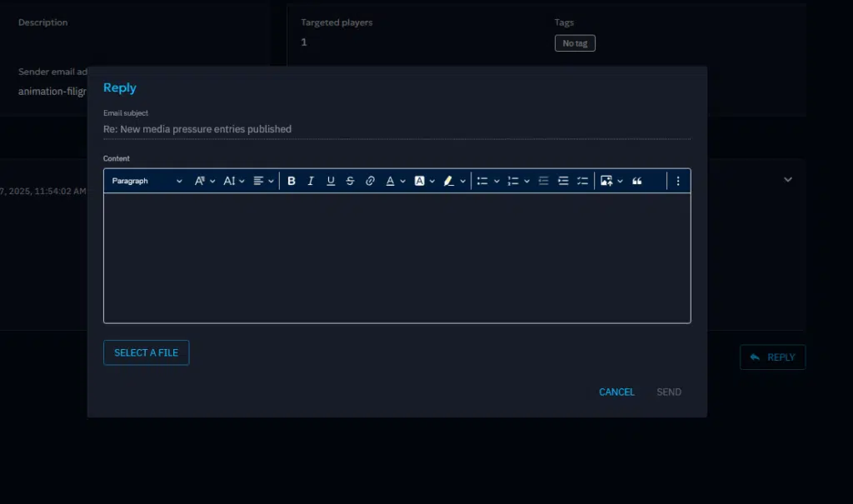
Task: Toggle underline text formatting
Action: (x=331, y=181)
